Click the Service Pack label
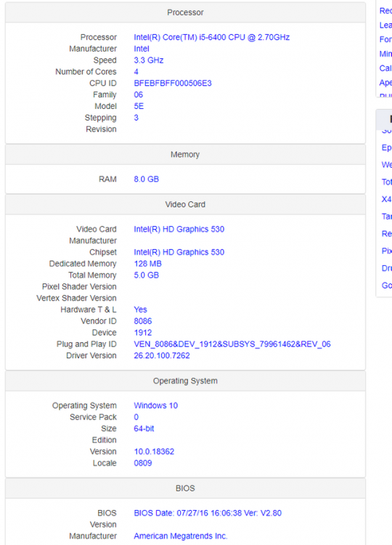Viewport: 392px width, 545px height. [93, 417]
